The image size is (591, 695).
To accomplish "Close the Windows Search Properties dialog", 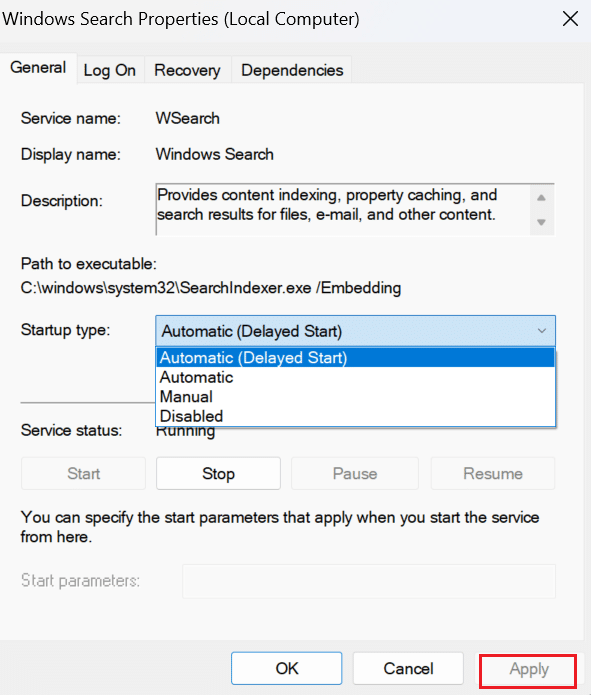I will point(570,19).
